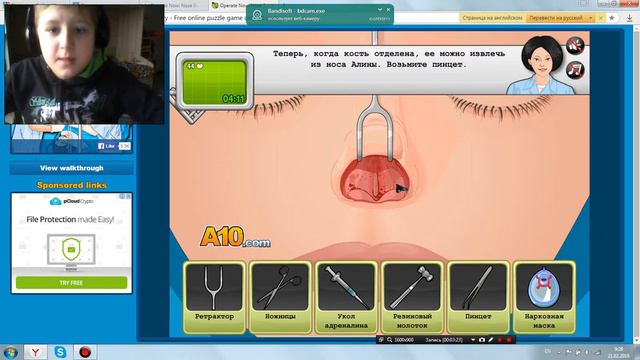Screen dimensions: 640x360
Task: Bookmark the page with the star icon
Action: (611, 18)
